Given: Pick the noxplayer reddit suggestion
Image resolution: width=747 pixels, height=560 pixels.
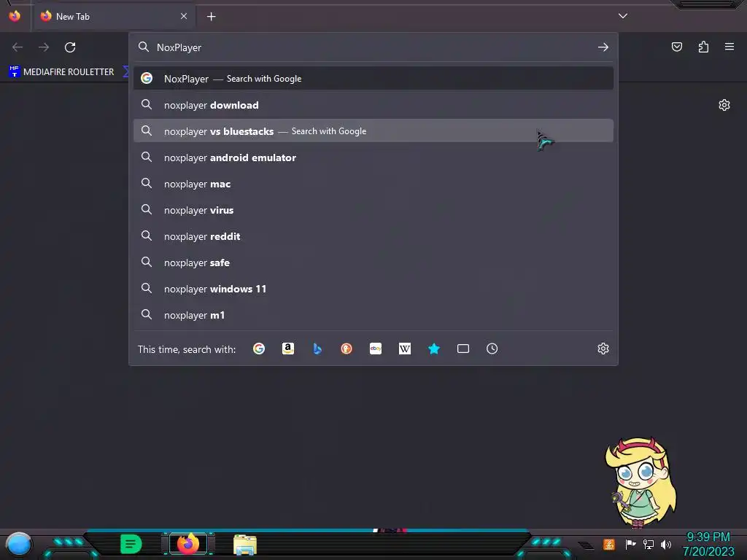Looking at the screenshot, I should click(x=373, y=236).
